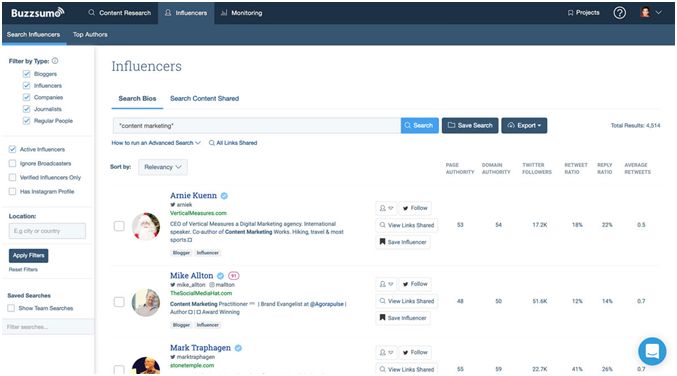The image size is (677, 376).
Task: Select the Search Bios tab
Action: click(137, 98)
